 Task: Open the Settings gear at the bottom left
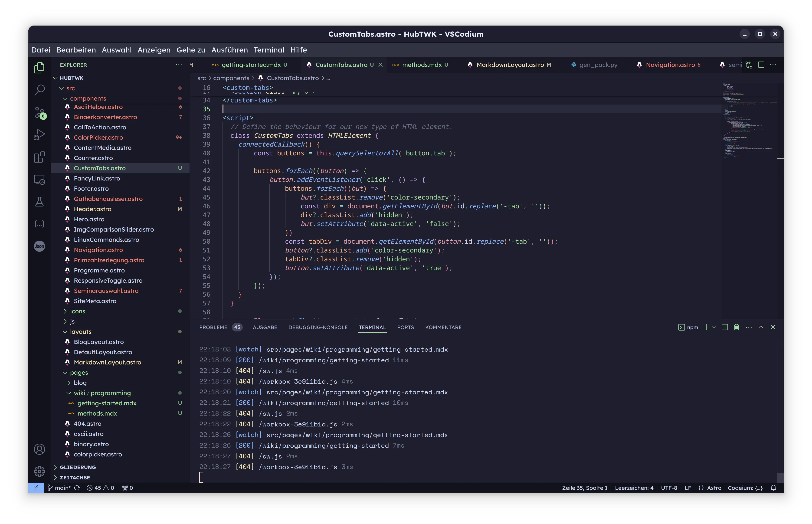(39, 472)
